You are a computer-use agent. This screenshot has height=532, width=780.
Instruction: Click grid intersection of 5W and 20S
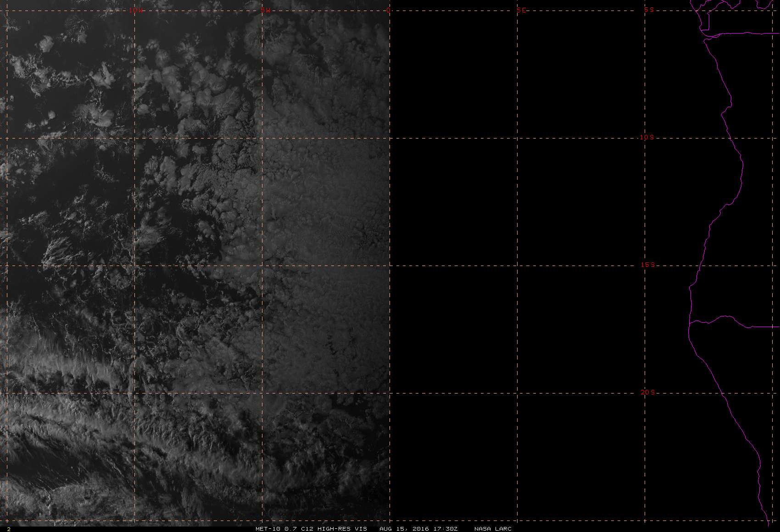[x=262, y=393]
